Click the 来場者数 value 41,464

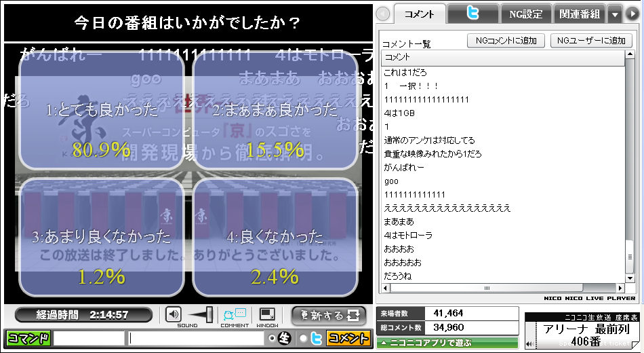tap(448, 314)
